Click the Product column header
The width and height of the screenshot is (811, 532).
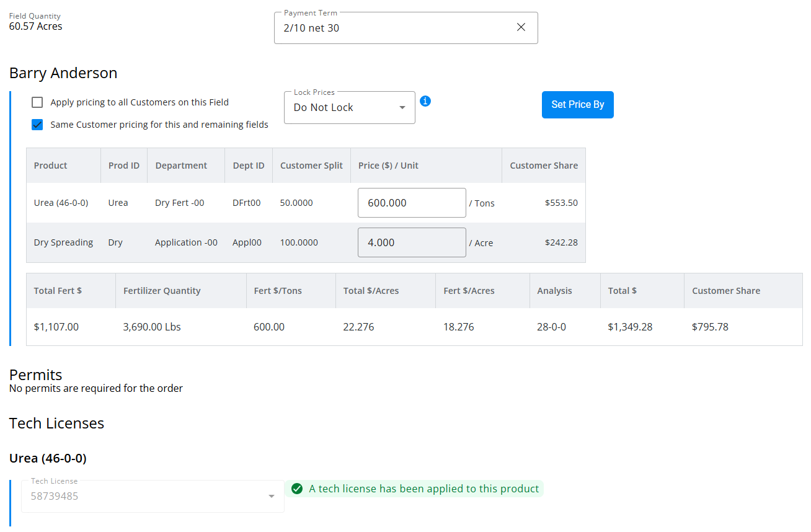coord(51,166)
